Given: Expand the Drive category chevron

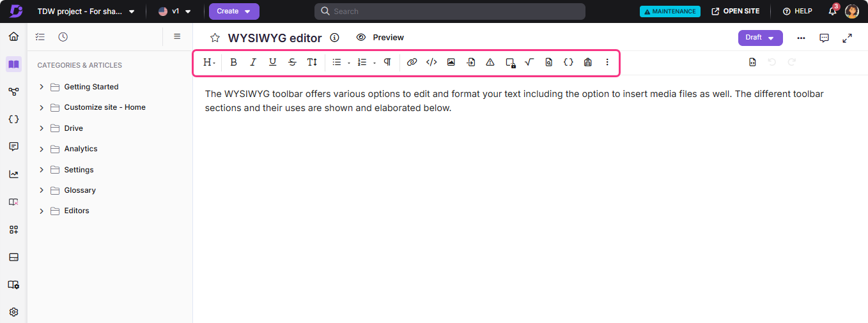Looking at the screenshot, I should point(42,128).
